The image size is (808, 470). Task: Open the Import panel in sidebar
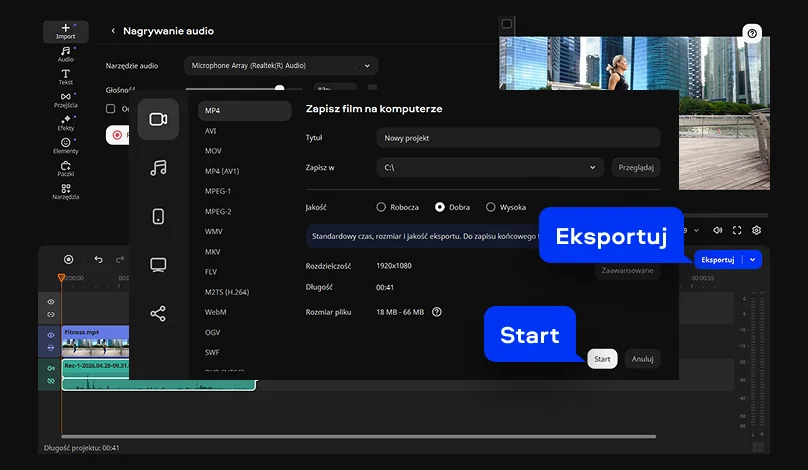[66, 31]
